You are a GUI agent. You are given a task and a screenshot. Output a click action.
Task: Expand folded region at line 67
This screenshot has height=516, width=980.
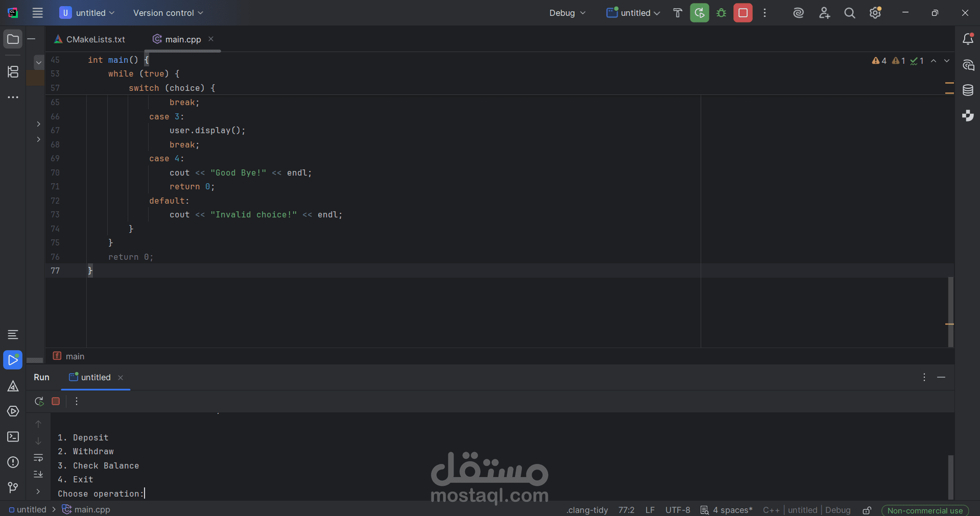click(38, 124)
